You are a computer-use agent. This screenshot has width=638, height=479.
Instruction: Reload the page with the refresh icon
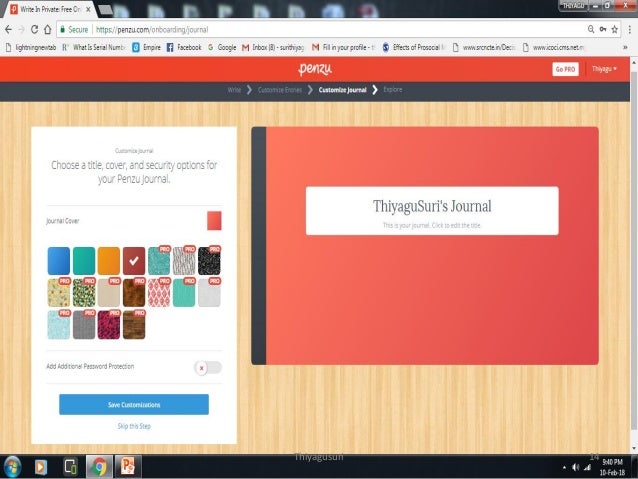[x=35, y=29]
